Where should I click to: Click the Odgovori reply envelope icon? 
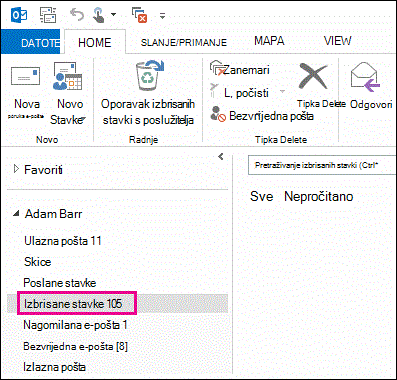365,77
